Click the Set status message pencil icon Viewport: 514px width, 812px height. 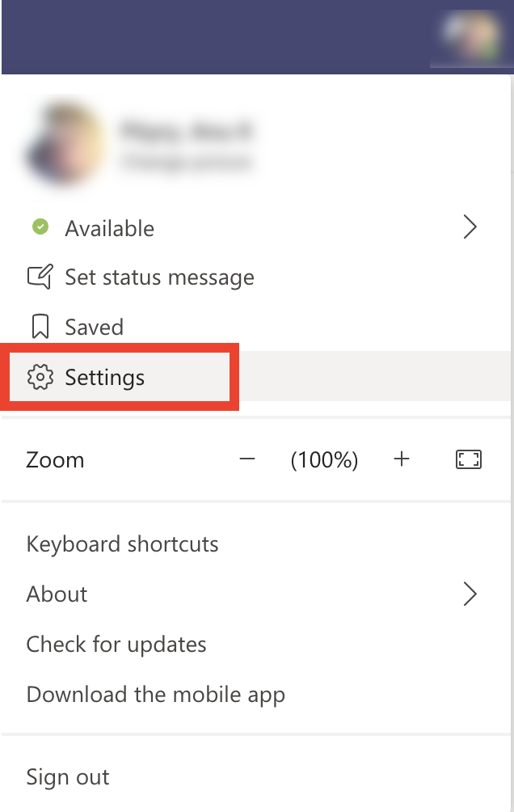[x=40, y=277]
